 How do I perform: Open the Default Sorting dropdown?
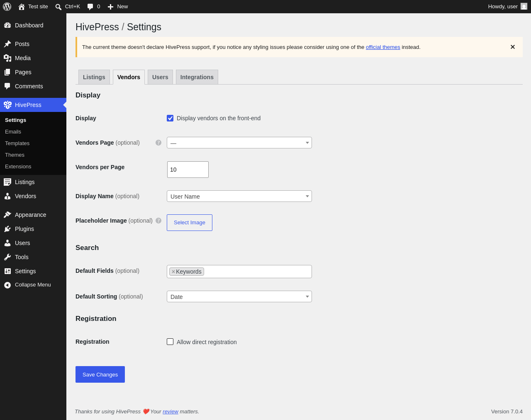click(x=239, y=296)
